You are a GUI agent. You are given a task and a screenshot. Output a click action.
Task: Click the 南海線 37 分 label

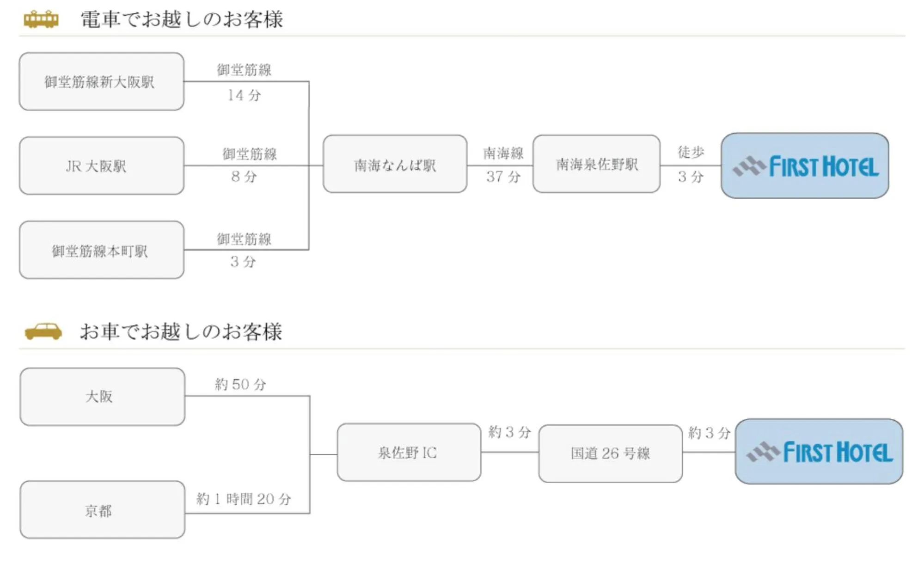pos(503,165)
